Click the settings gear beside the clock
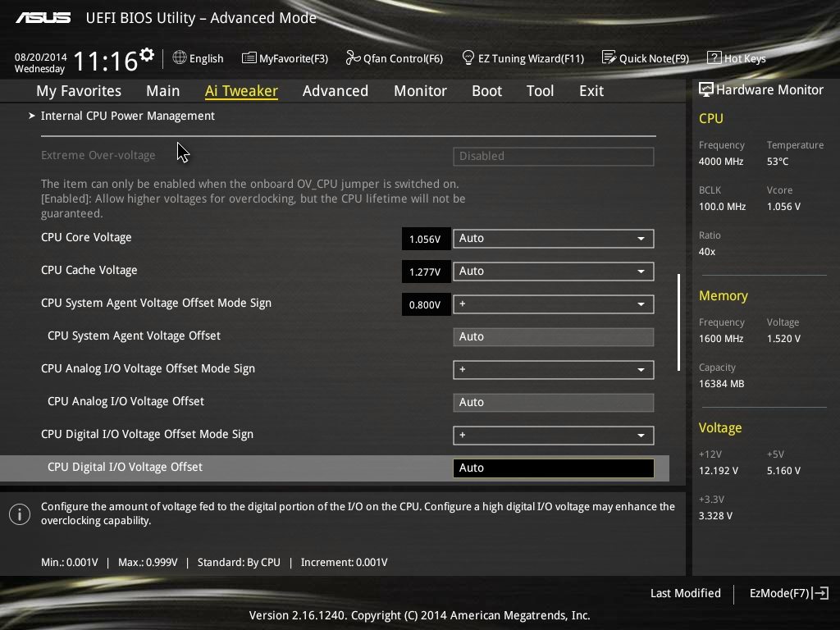Image resolution: width=840 pixels, height=630 pixels. [147, 55]
